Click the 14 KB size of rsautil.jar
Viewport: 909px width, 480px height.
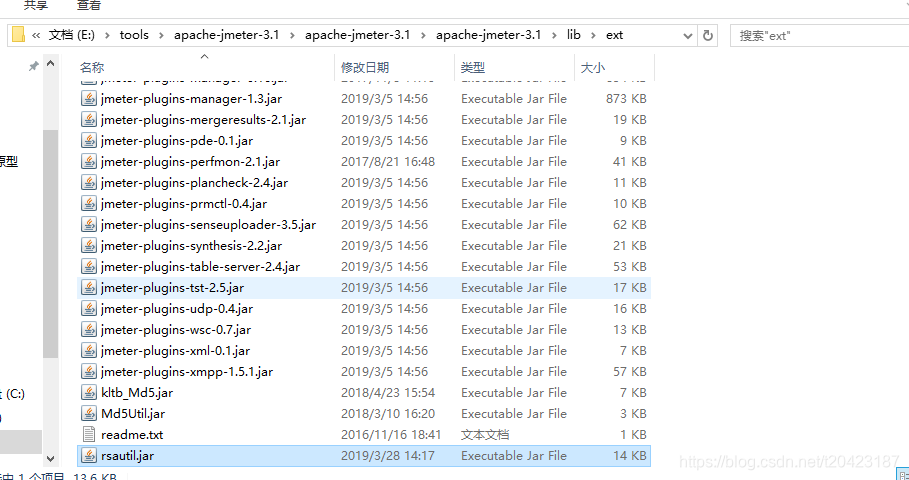[x=630, y=456]
